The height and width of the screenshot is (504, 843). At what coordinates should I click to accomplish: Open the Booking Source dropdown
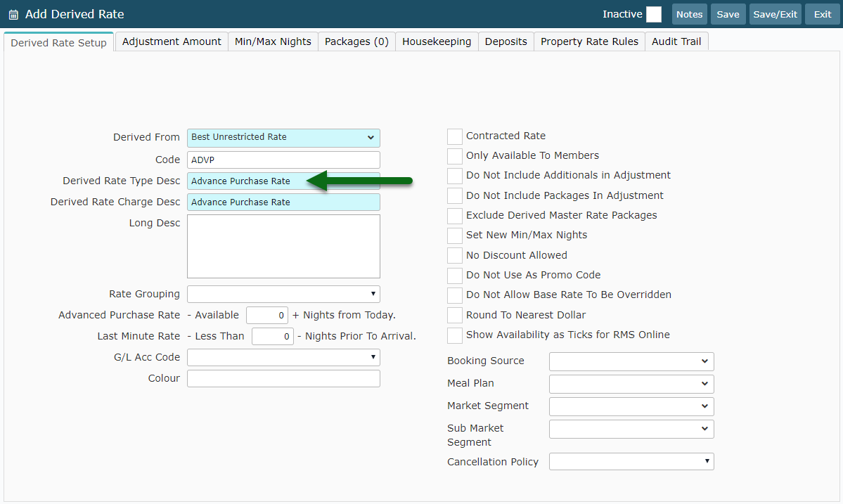click(x=631, y=361)
